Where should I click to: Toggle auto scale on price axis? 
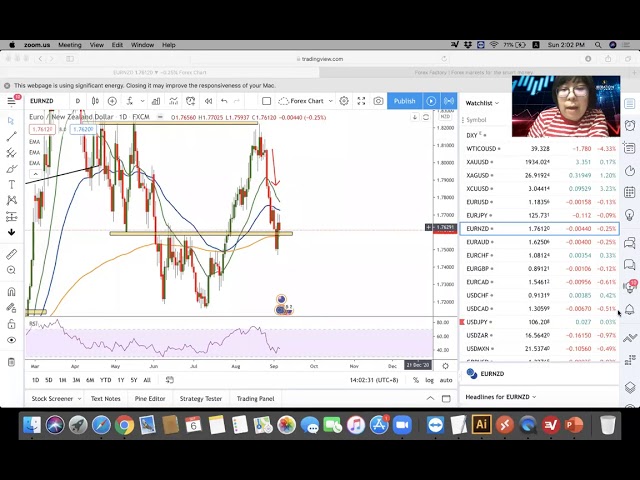coord(446,380)
